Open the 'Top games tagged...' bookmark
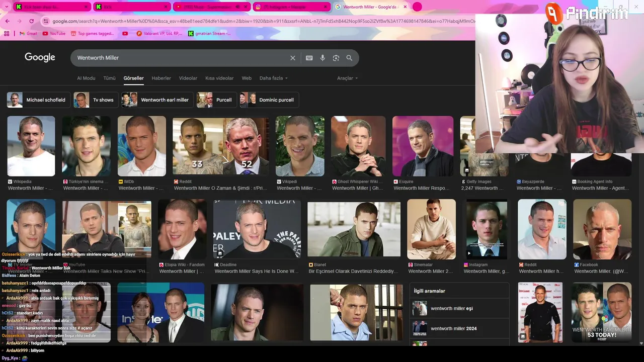Screen dimensions: 644x362 tap(92, 34)
